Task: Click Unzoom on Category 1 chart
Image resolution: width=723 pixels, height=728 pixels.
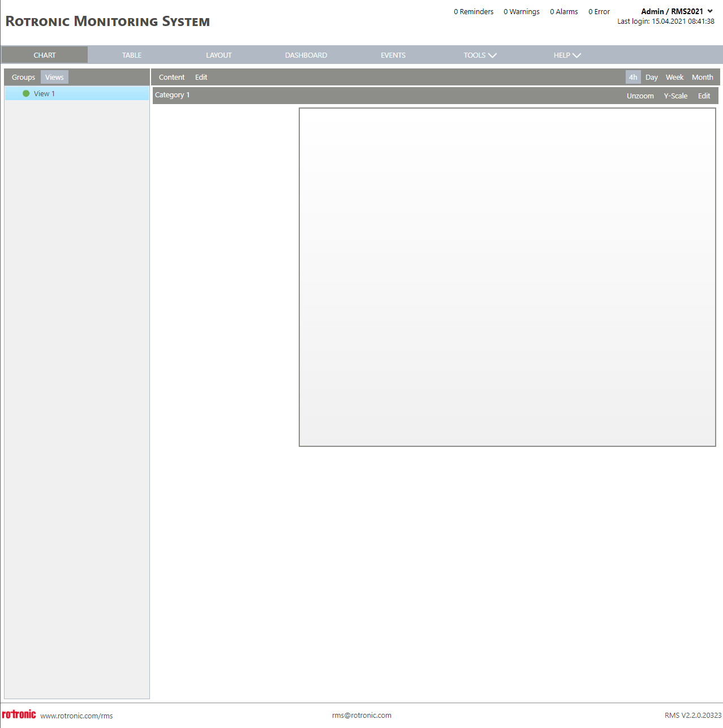Action: 640,96
